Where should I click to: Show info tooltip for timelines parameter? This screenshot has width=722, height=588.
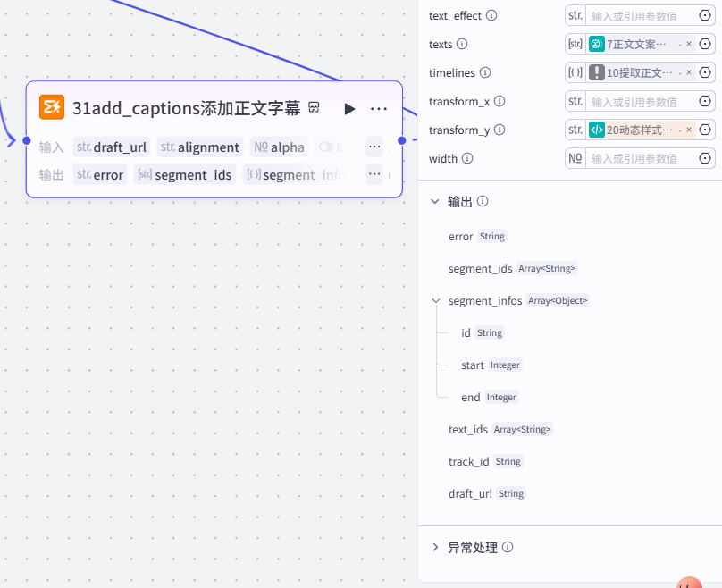[x=485, y=72]
